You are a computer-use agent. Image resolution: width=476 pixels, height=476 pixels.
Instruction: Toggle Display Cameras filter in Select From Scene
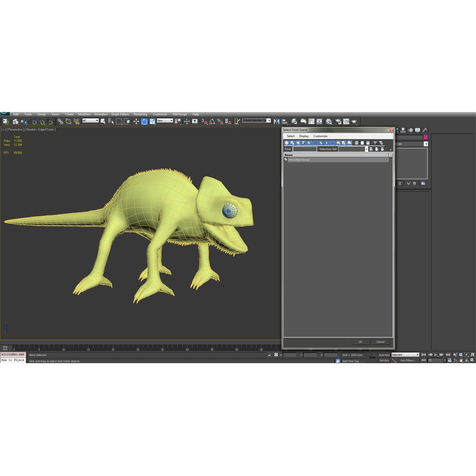[x=304, y=143]
